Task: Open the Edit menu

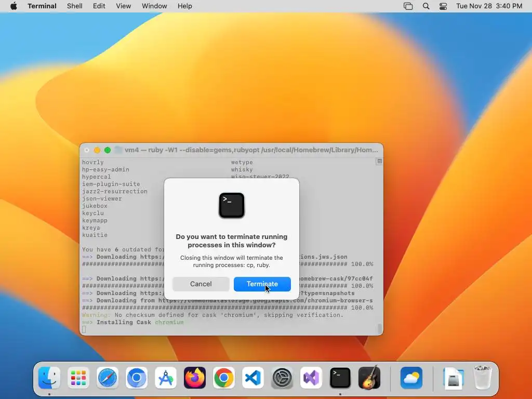Action: pos(99,6)
